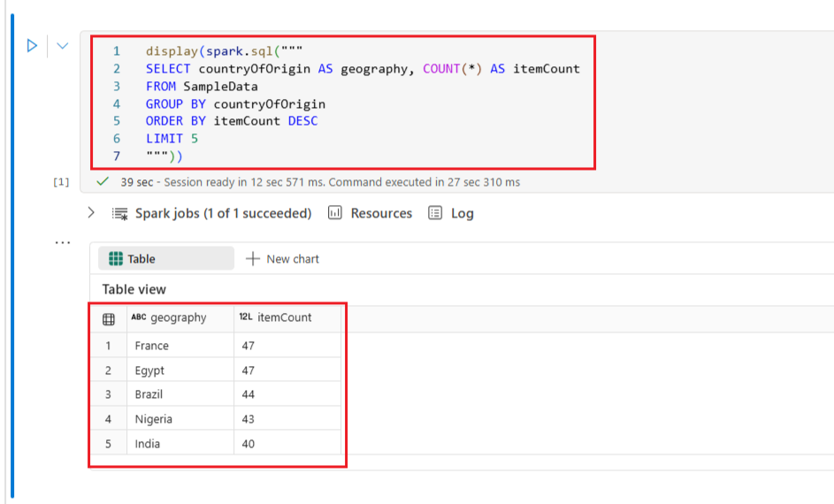The height and width of the screenshot is (504, 834).
Task: Open the run options chevron dropdown
Action: tap(62, 46)
